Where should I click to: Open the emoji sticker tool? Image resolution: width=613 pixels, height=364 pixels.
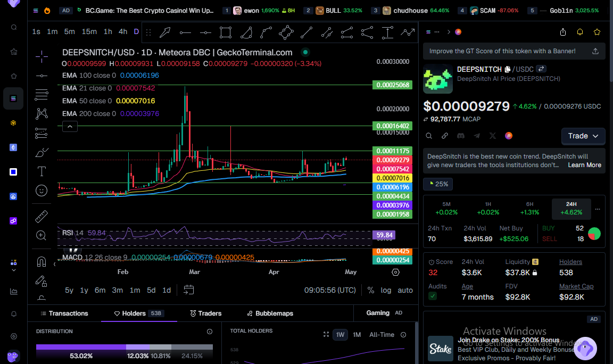pos(41,190)
